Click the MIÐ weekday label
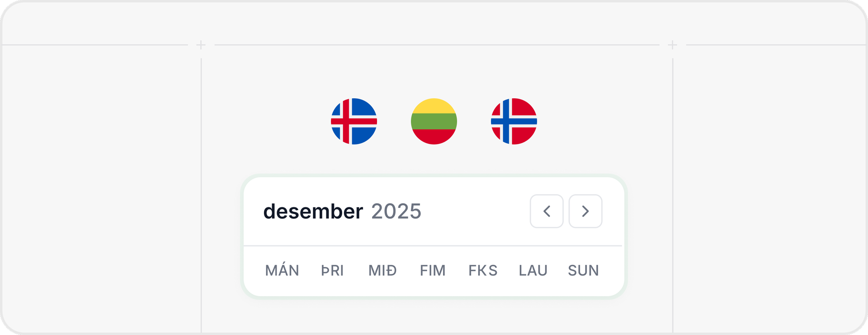 (x=382, y=270)
